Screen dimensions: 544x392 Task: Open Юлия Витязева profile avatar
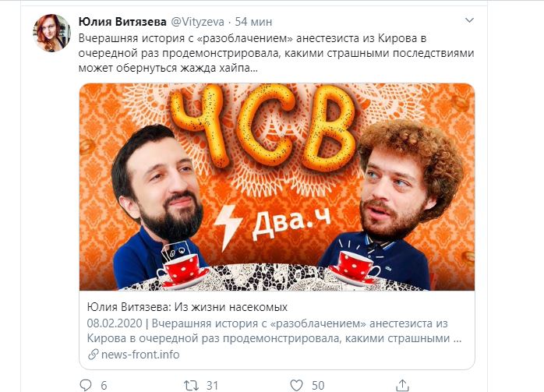coord(52,33)
